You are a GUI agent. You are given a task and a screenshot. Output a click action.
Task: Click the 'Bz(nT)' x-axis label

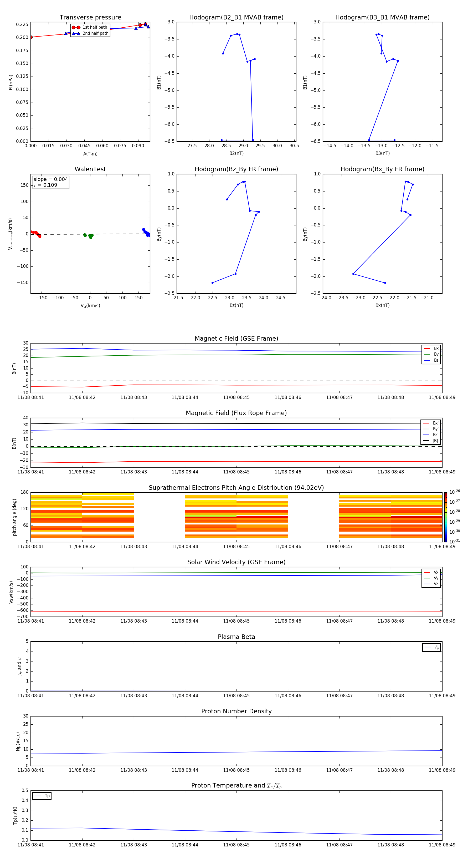click(236, 305)
